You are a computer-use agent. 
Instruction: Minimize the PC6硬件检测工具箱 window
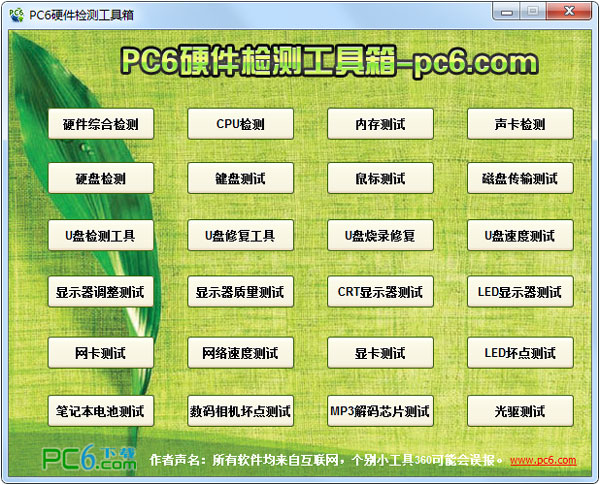tap(506, 11)
